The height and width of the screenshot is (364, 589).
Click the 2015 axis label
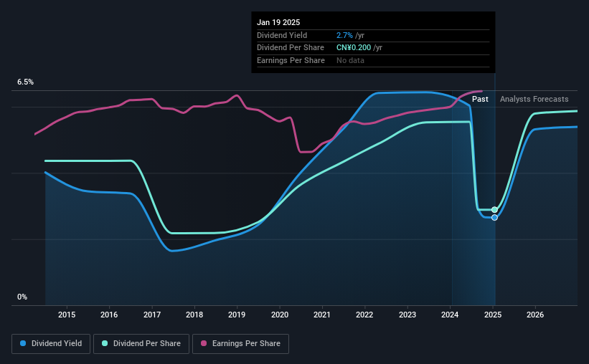point(67,315)
